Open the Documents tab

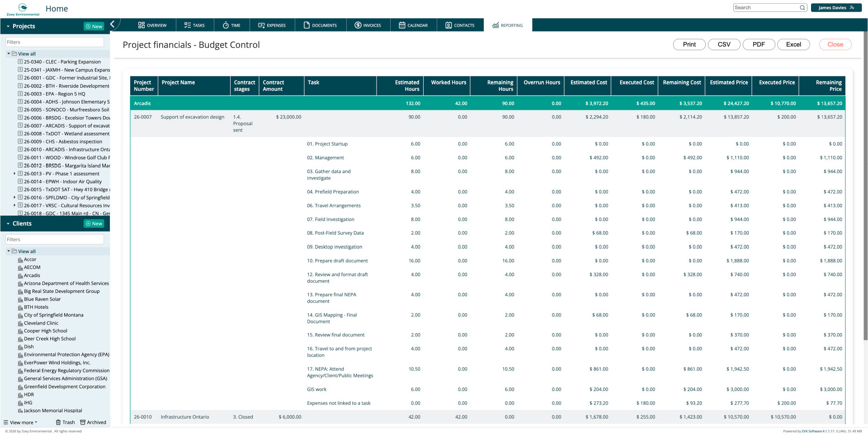point(321,25)
